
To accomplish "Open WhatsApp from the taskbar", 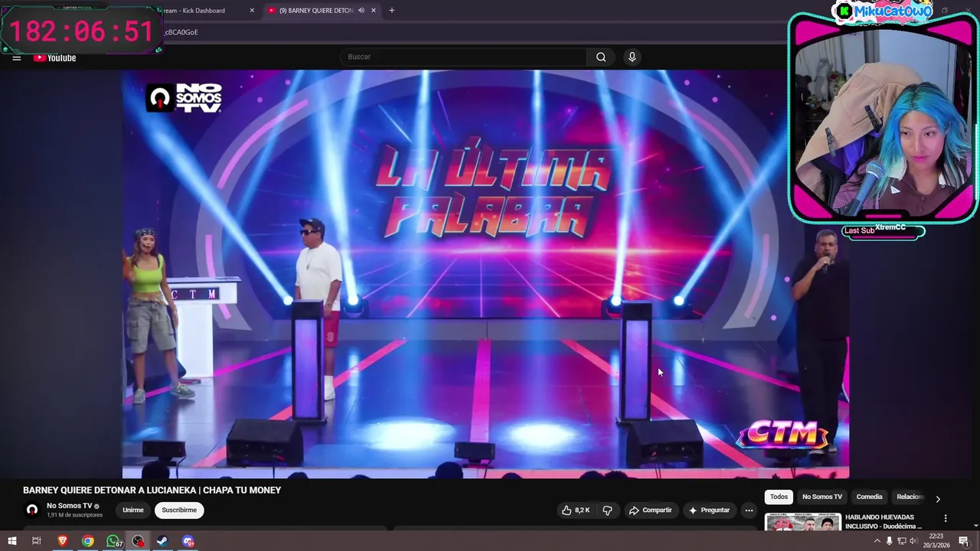I will click(113, 541).
